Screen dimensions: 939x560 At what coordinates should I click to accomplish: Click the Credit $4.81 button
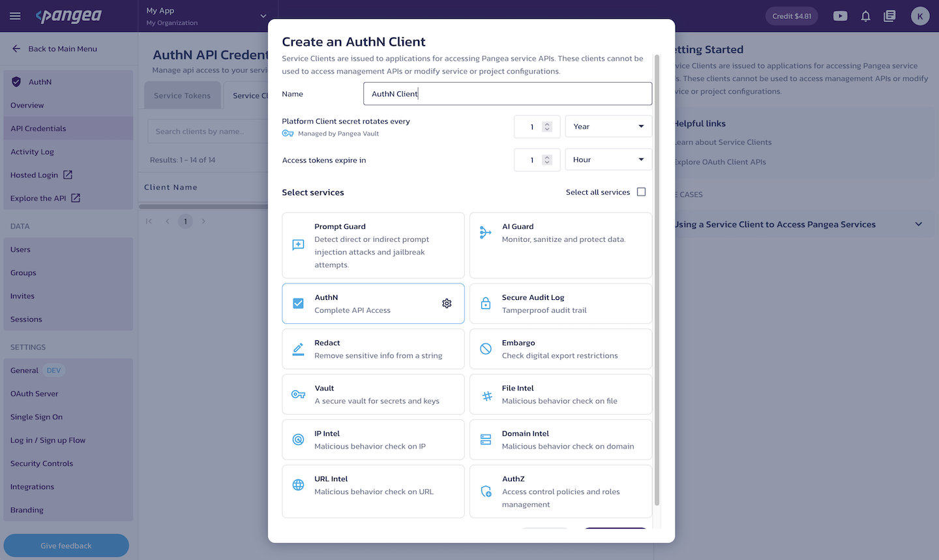792,16
